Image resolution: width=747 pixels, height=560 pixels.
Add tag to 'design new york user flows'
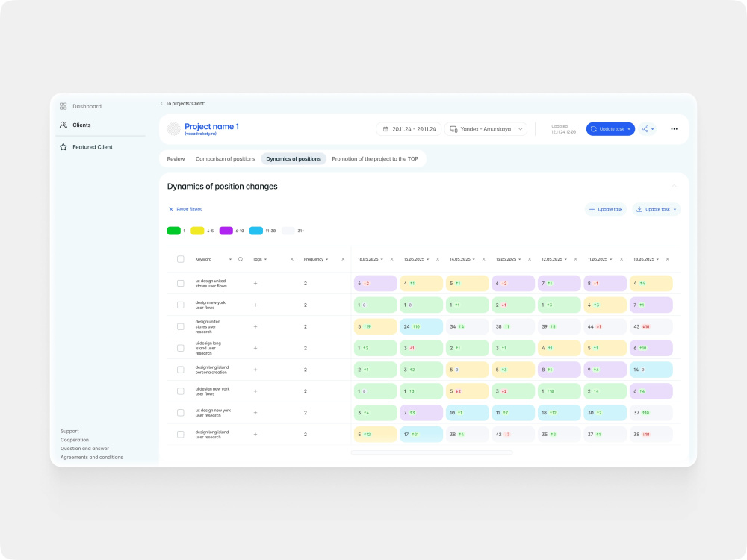click(255, 305)
